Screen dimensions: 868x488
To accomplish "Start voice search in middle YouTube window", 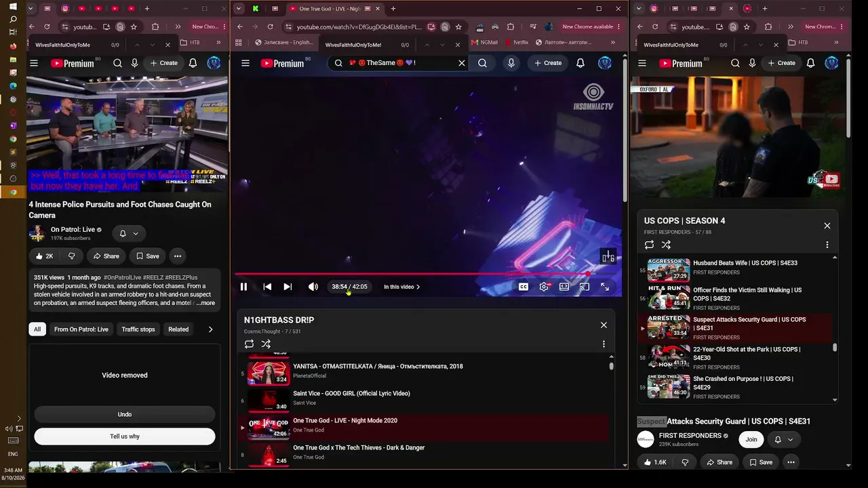I will coord(511,63).
